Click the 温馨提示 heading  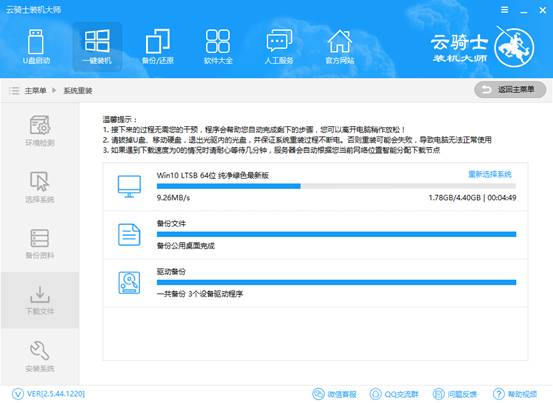click(x=120, y=119)
